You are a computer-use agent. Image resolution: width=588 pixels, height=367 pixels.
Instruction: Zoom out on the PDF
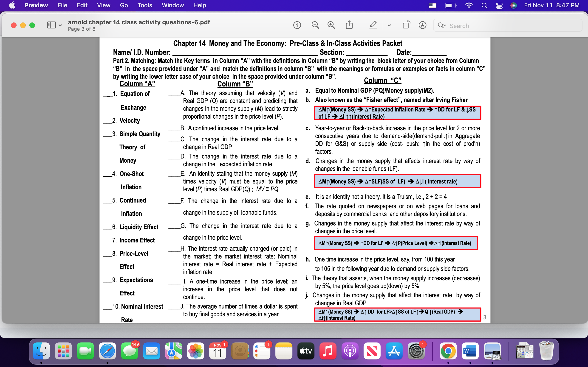coord(315,25)
